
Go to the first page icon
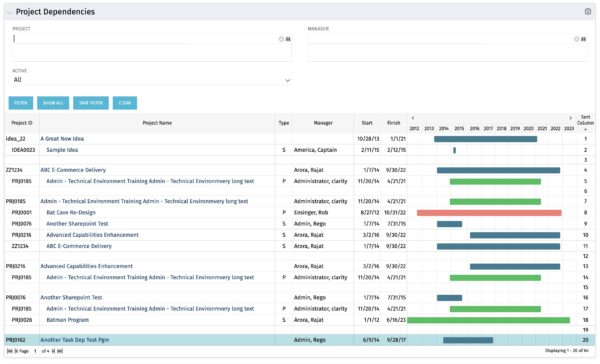tap(10, 351)
